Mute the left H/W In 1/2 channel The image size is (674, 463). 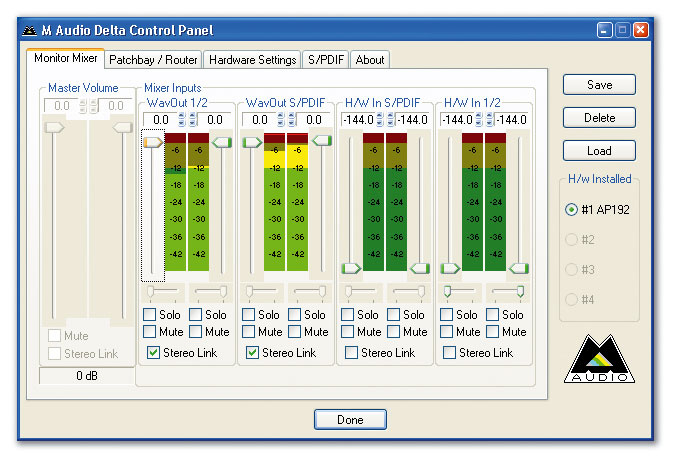tap(447, 331)
